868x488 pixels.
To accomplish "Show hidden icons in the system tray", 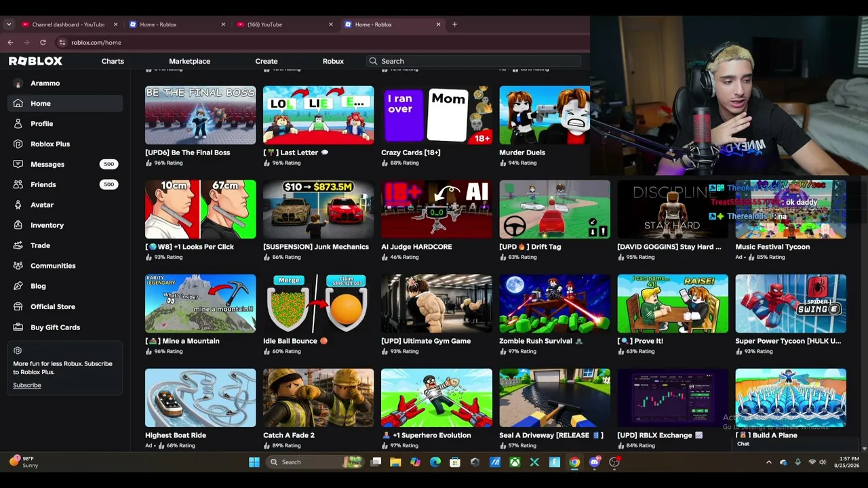I will click(x=768, y=462).
